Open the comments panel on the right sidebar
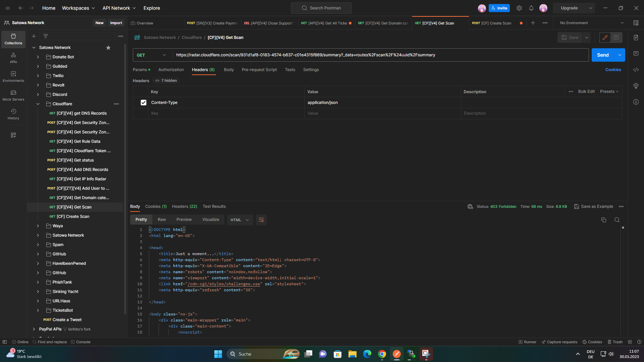Screen dimensions: 644x362 pyautogui.click(x=636, y=54)
